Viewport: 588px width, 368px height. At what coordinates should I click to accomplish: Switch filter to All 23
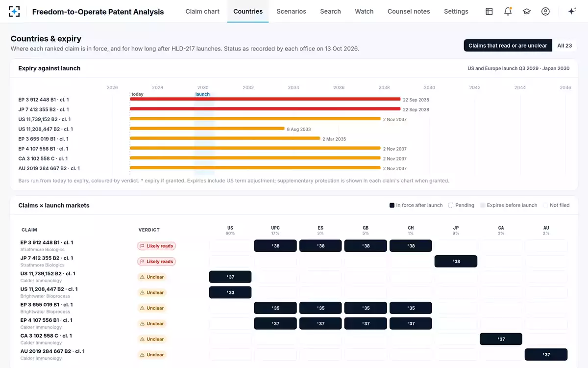pyautogui.click(x=564, y=46)
